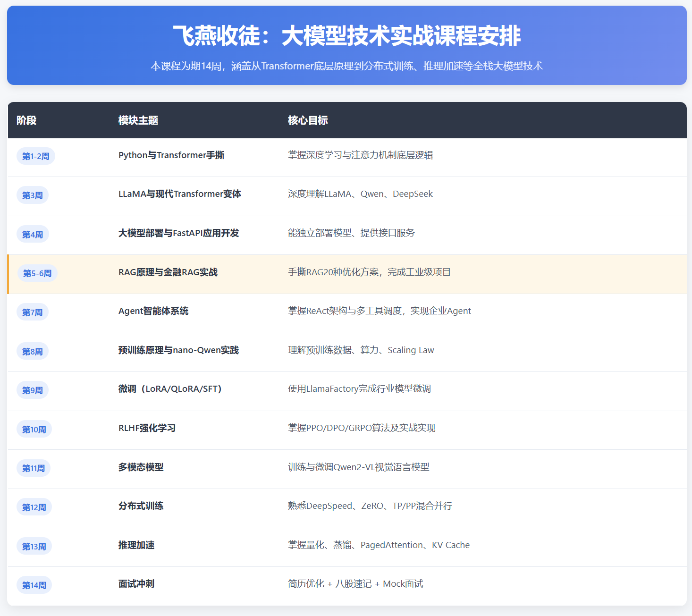Image resolution: width=692 pixels, height=616 pixels.
Task: Click the 阶段 column header
Action: (x=26, y=120)
